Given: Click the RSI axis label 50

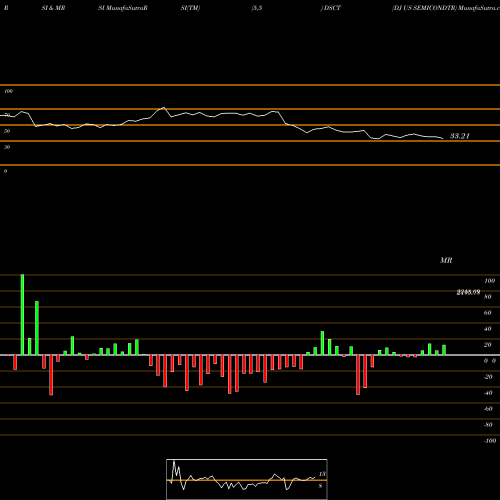Looking at the screenshot, I should tap(7, 131).
